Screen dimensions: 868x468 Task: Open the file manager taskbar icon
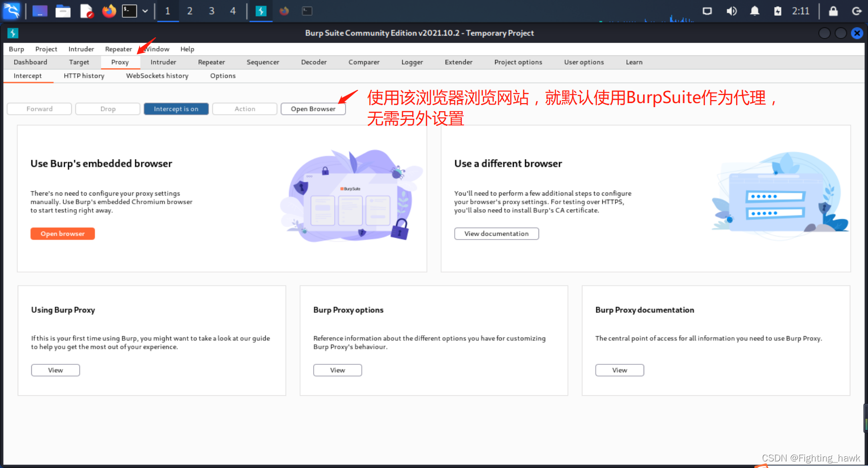(63, 11)
